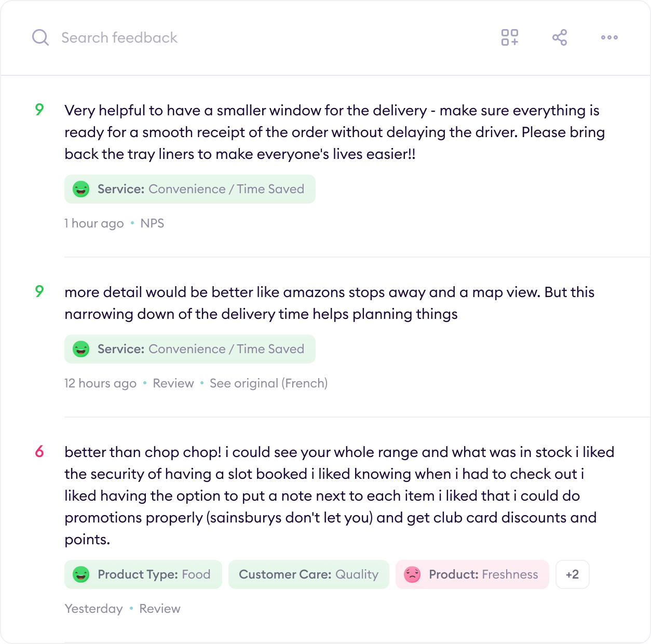Viewport: 651px width, 644px height.
Task: Click the '12 hours ago' timestamp
Action: (100, 383)
